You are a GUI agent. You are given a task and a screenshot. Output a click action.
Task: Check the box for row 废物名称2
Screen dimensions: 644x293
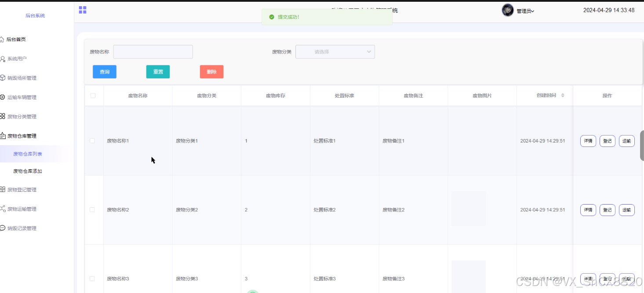(x=92, y=210)
